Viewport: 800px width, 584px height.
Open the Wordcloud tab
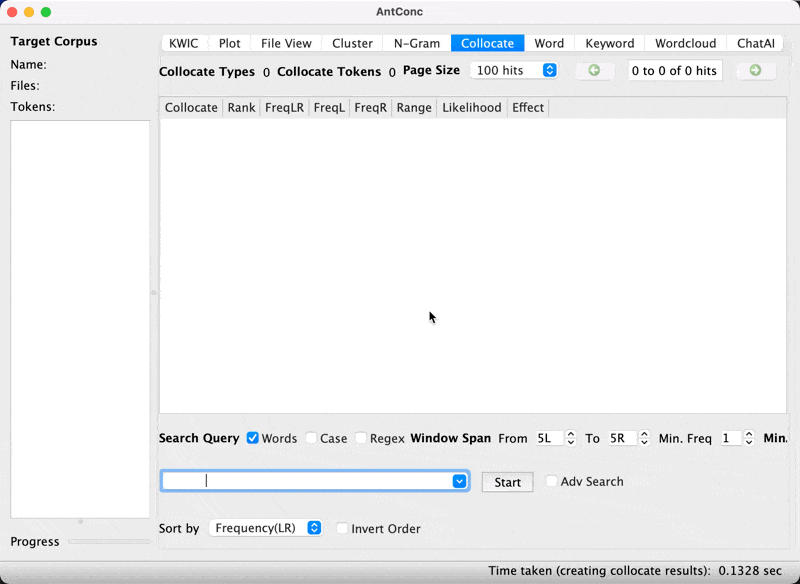[685, 43]
